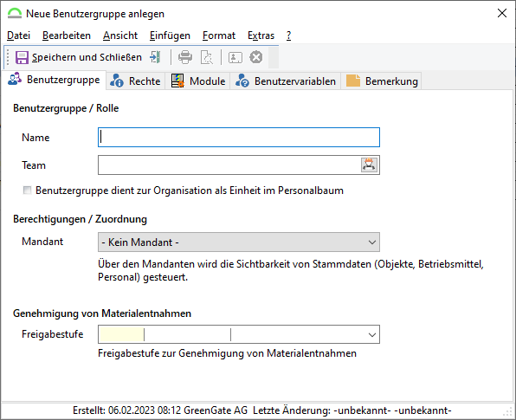Open the Extras menu
The height and width of the screenshot is (420, 516).
pyautogui.click(x=261, y=36)
